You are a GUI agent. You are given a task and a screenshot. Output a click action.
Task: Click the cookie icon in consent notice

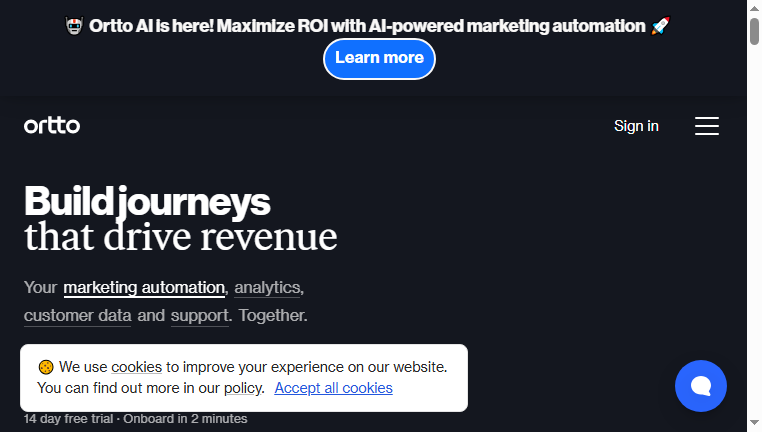pyautogui.click(x=46, y=367)
